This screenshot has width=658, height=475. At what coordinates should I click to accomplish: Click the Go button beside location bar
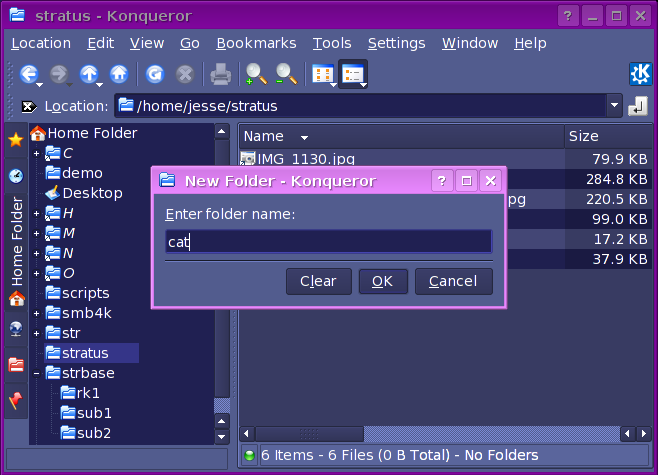point(638,106)
